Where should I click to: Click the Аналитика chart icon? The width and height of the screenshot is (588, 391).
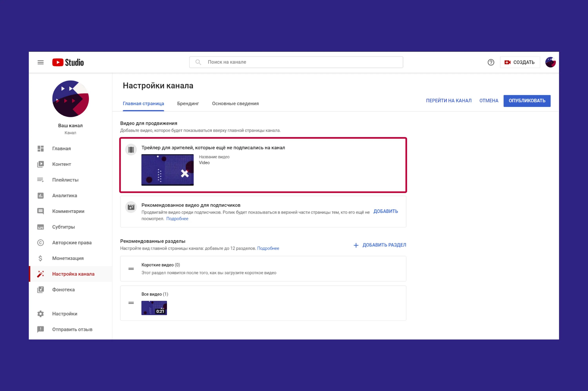pos(41,195)
